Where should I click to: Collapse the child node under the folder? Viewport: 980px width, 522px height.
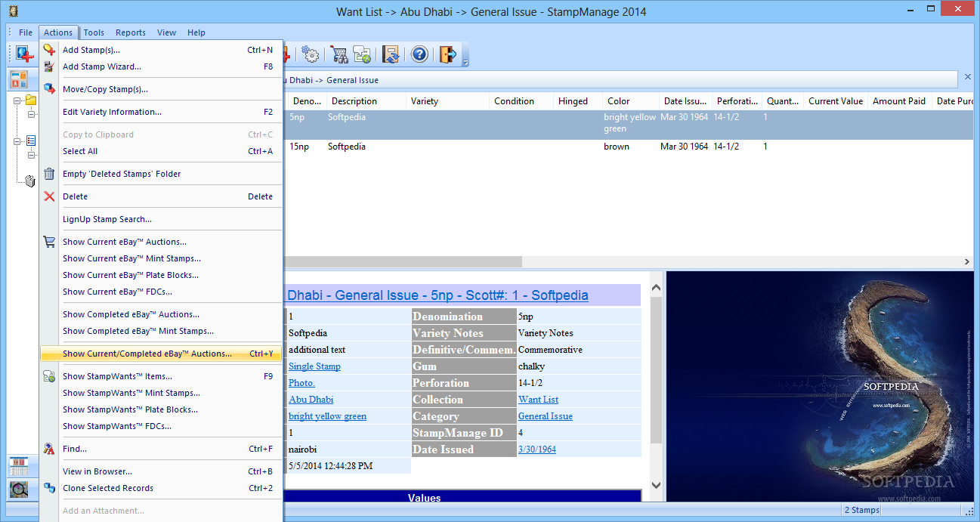32,114
